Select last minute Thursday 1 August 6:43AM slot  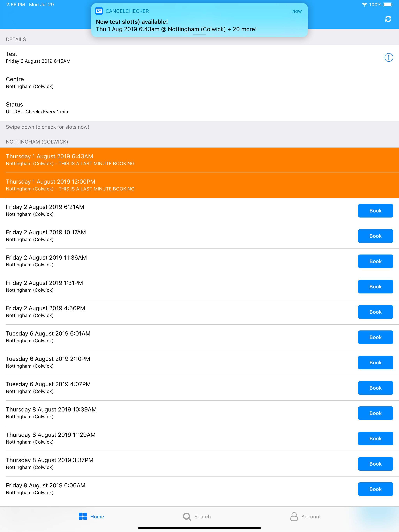(199, 160)
